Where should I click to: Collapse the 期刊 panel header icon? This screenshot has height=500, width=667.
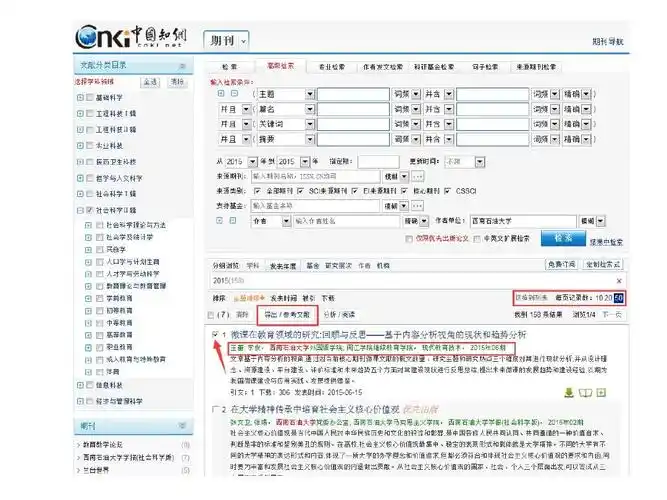[182, 426]
